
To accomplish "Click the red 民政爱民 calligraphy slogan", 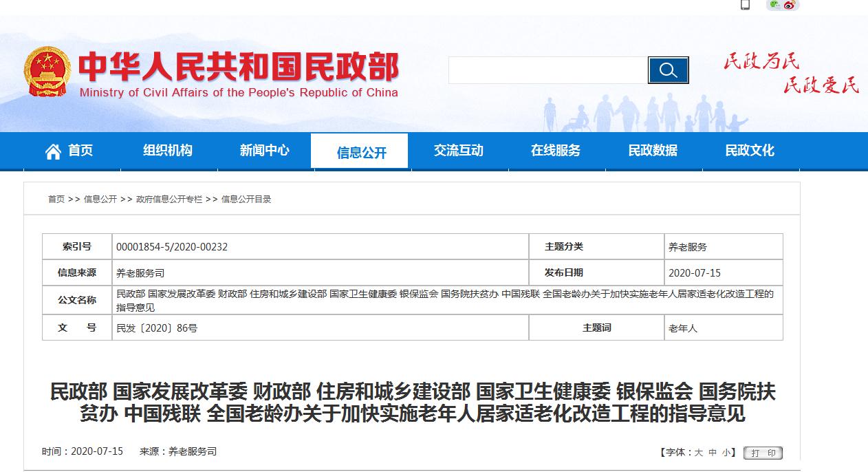I will tap(821, 85).
